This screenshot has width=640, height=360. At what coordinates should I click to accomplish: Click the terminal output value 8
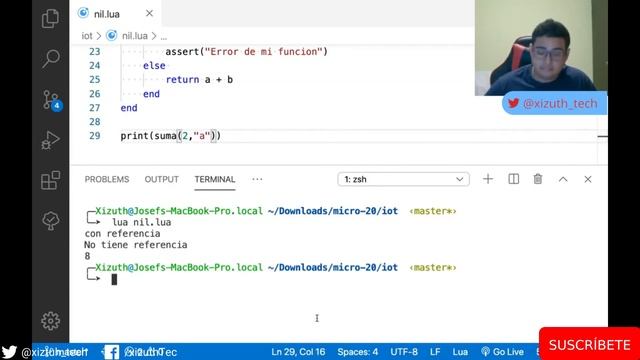click(x=87, y=256)
